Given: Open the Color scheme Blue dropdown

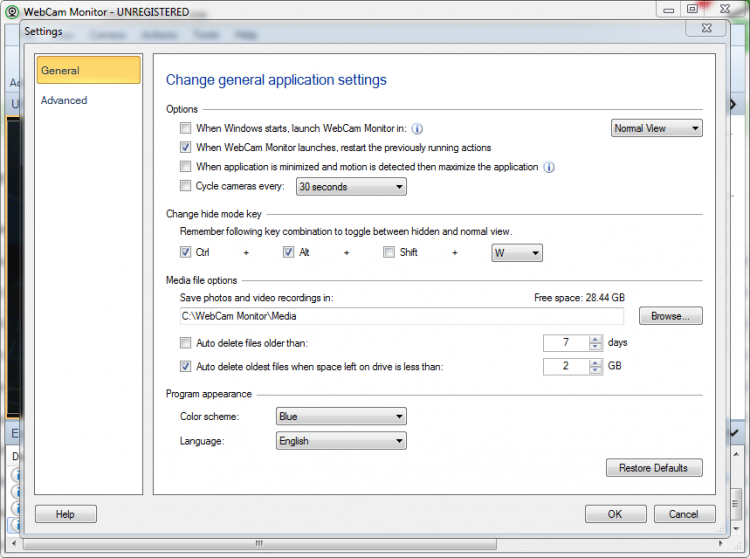Looking at the screenshot, I should pos(341,416).
